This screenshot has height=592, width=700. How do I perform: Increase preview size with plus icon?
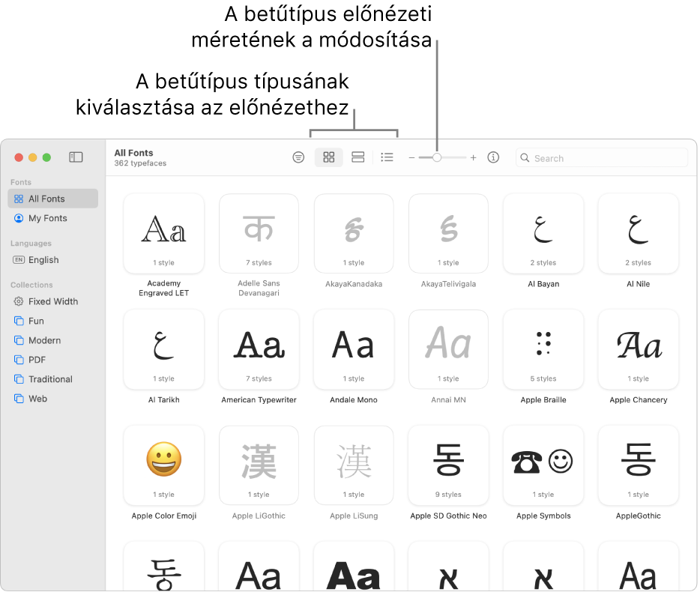[473, 157]
